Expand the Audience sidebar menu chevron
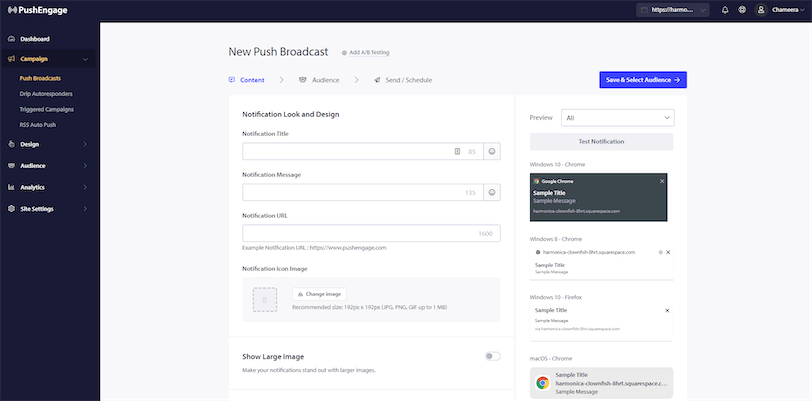This screenshot has width=812, height=401. [x=85, y=166]
